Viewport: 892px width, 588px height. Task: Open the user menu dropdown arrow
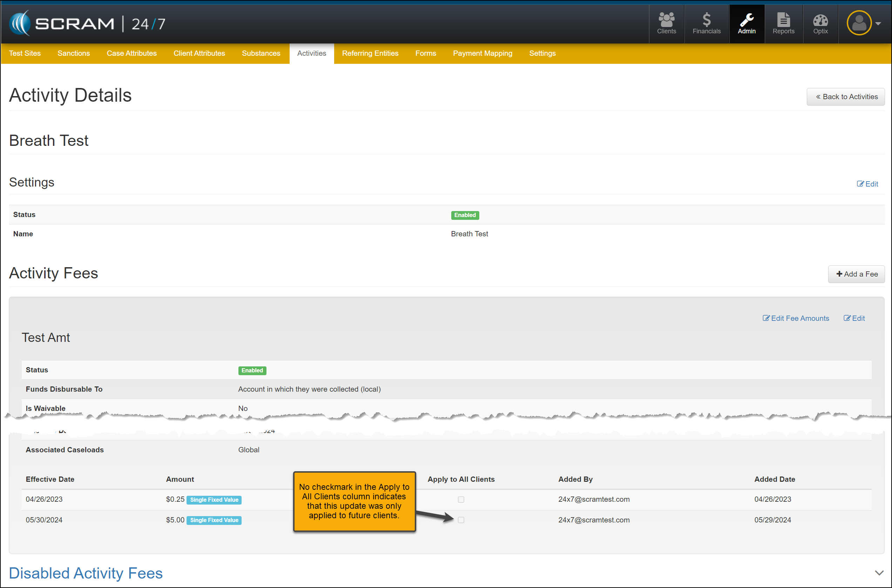coord(878,23)
